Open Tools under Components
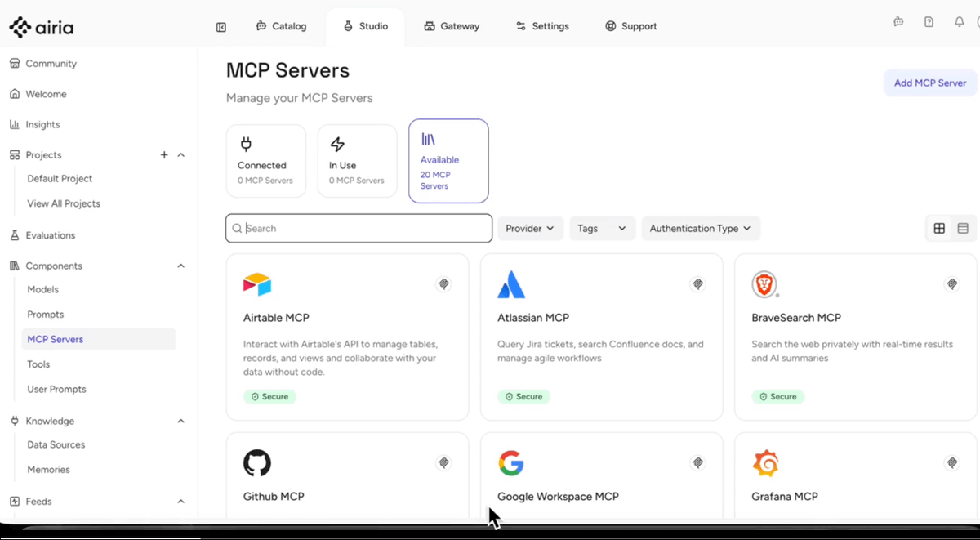This screenshot has height=540, width=980. click(x=38, y=364)
